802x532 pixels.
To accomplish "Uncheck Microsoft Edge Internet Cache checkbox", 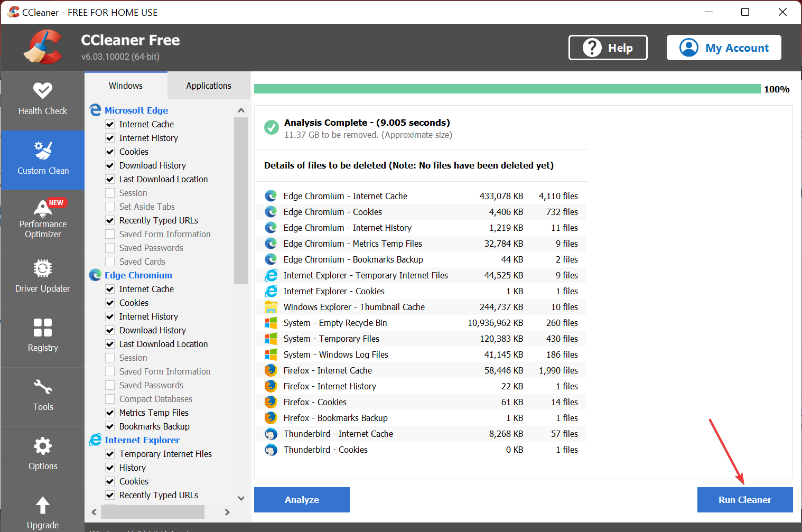I will coord(110,124).
